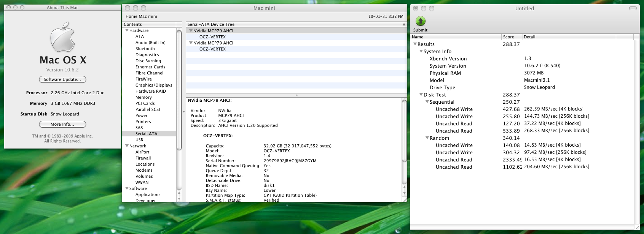
Task: Click the 262.59 MB/sec [4K blocks] detail
Action: point(554,109)
